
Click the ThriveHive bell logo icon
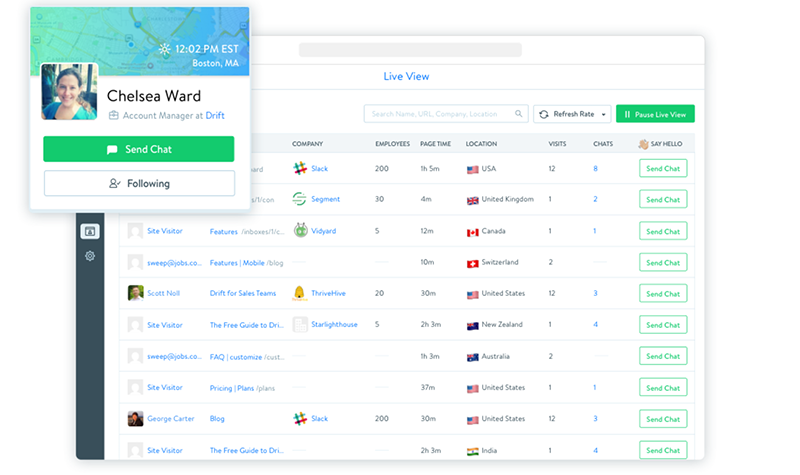coord(300,293)
